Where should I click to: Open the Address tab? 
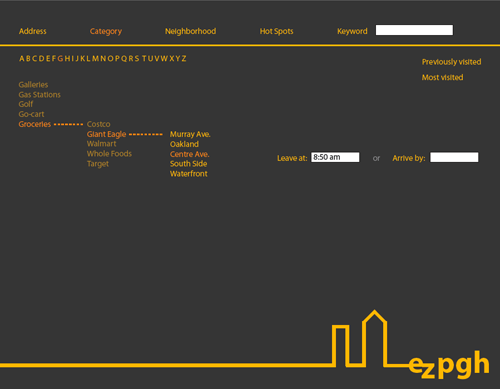coord(33,31)
